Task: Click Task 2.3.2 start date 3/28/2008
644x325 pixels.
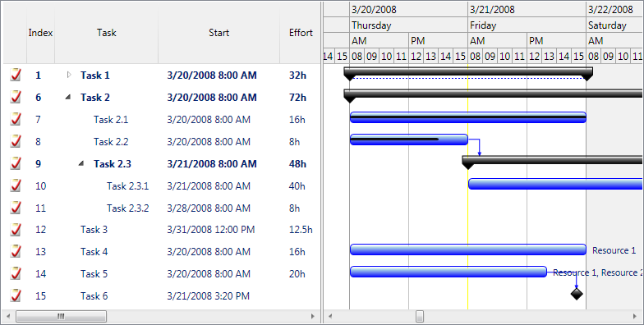Action: (x=209, y=208)
